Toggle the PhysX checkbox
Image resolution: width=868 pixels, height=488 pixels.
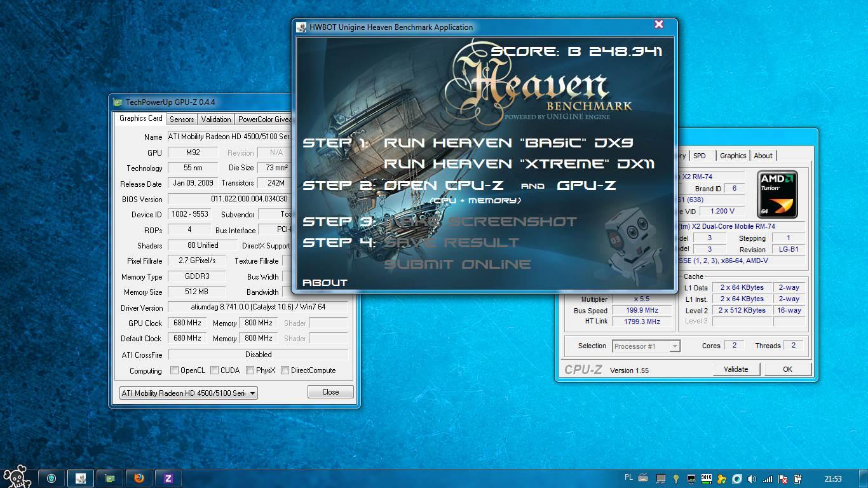point(250,370)
